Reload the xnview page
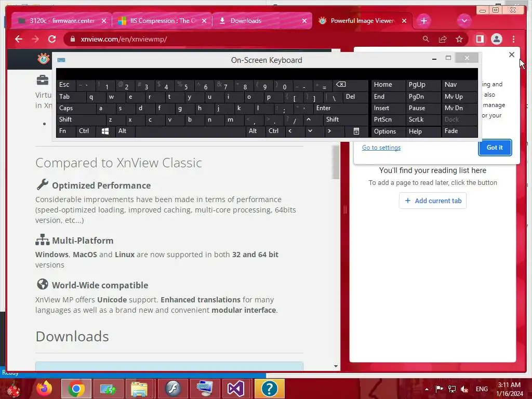The width and height of the screenshot is (532, 399). point(52,39)
